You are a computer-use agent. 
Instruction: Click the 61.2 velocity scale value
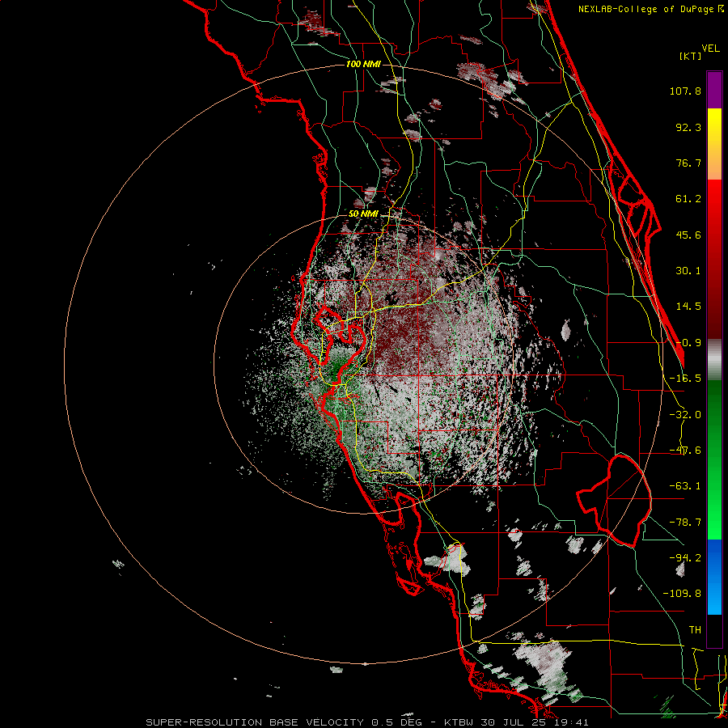pos(688,199)
